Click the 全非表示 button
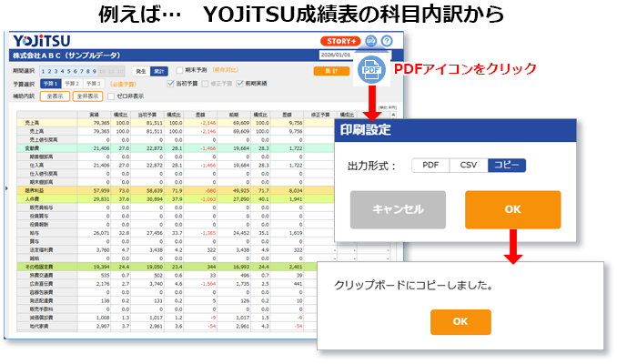 click(87, 96)
